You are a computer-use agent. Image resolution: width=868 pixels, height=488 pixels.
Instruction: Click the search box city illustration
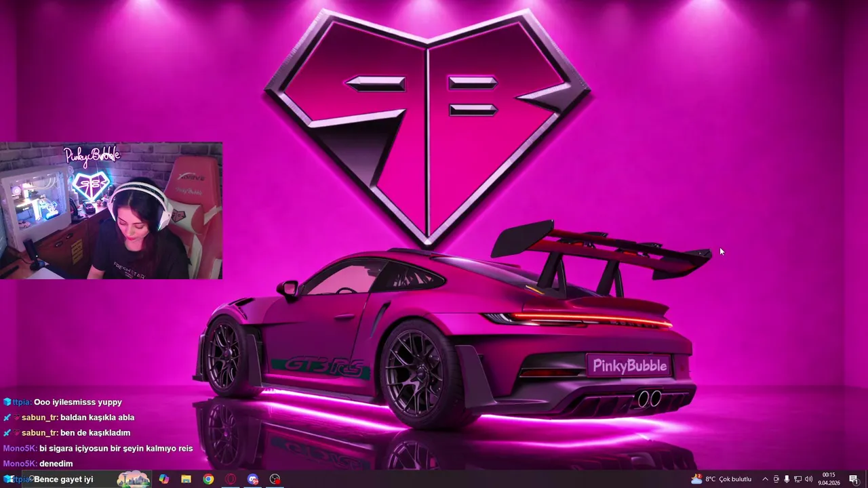point(133,479)
